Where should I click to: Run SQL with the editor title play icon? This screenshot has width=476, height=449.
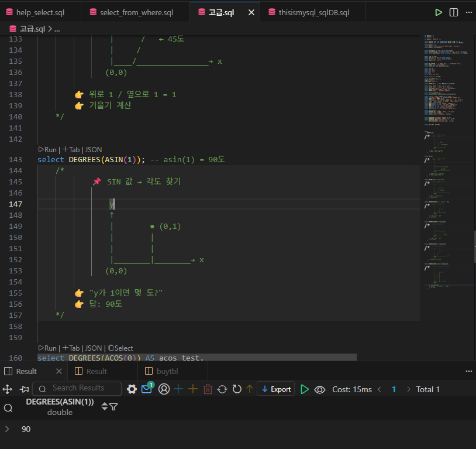pyautogui.click(x=439, y=12)
